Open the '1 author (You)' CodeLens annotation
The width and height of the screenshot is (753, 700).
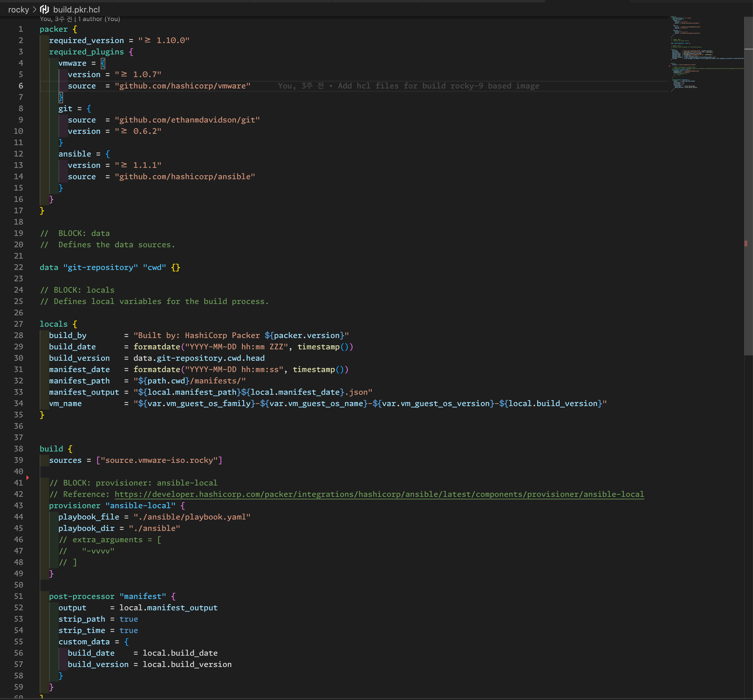(99, 19)
